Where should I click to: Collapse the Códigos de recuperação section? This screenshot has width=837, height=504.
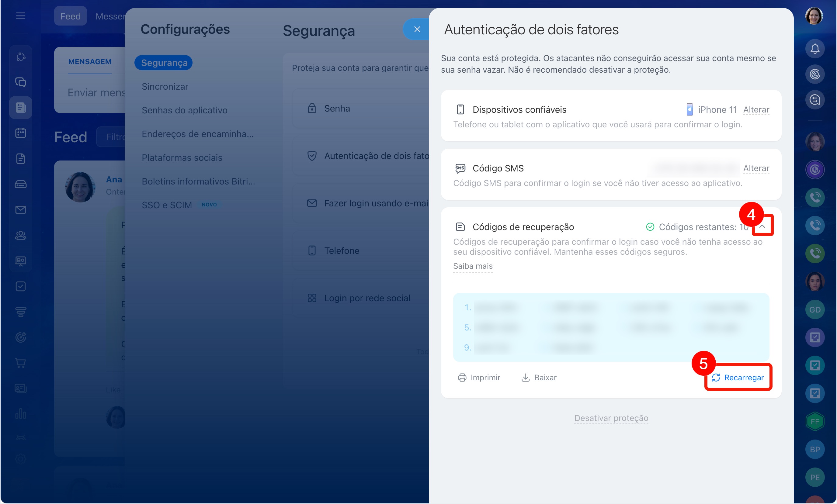click(x=762, y=226)
